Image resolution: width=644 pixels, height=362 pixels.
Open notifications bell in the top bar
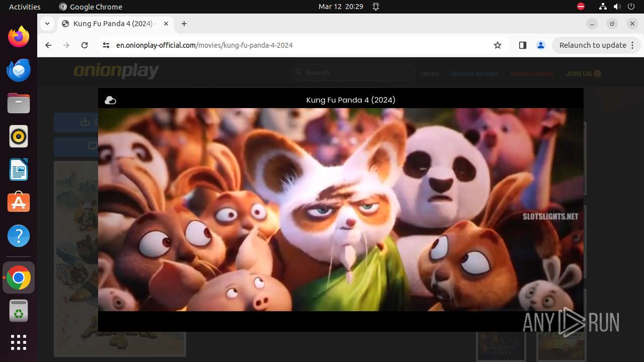click(x=376, y=7)
